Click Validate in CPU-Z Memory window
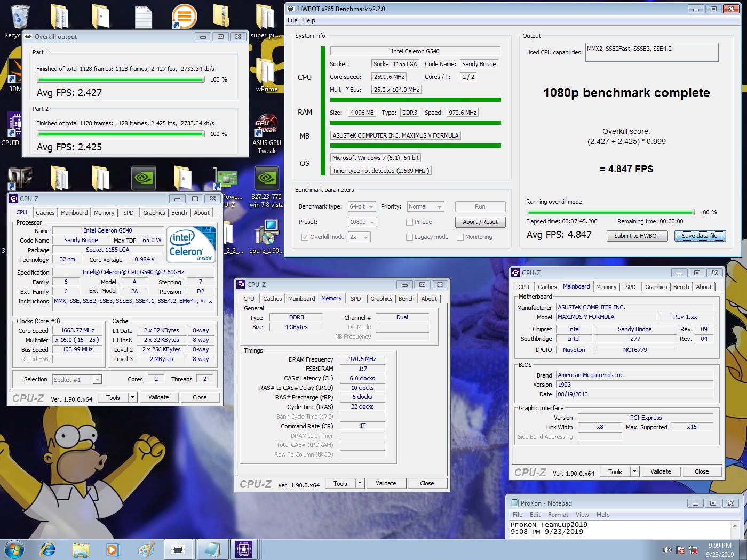The image size is (747, 560). pos(386,483)
